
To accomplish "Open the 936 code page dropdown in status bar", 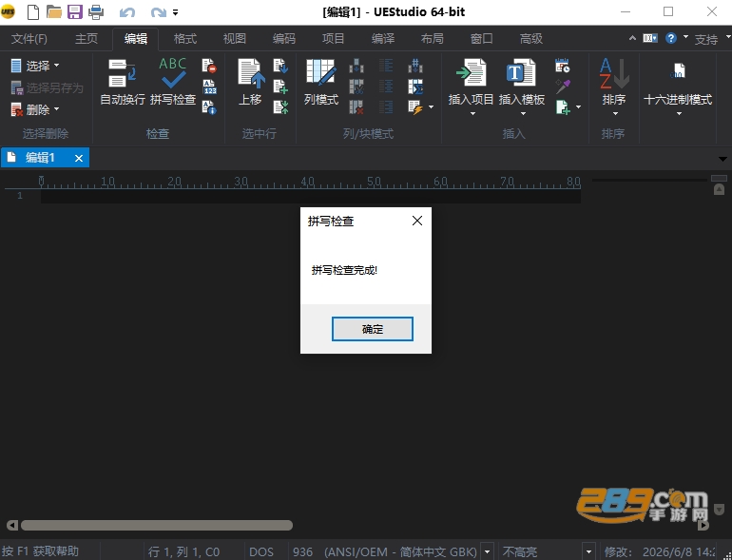I will pyautogui.click(x=487, y=551).
